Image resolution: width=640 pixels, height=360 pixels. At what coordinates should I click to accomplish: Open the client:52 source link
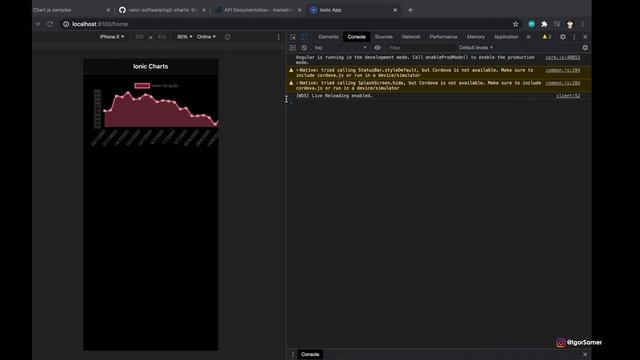[x=568, y=96]
